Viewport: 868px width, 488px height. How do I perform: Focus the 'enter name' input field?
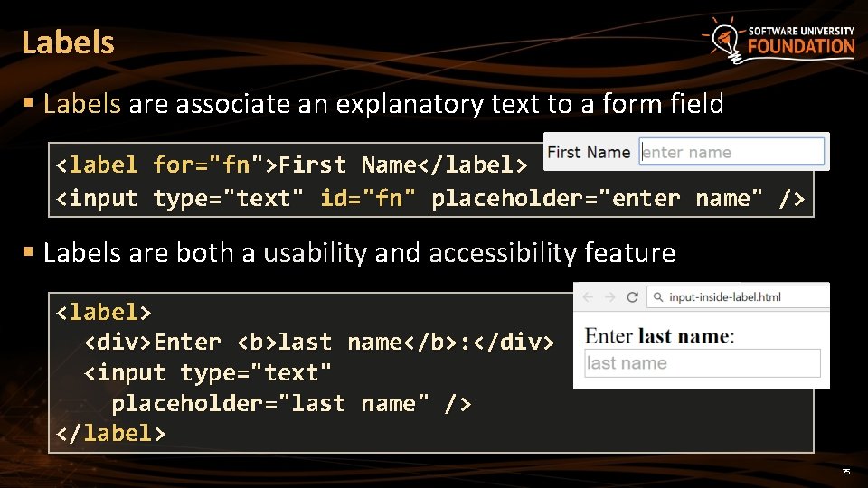731,152
